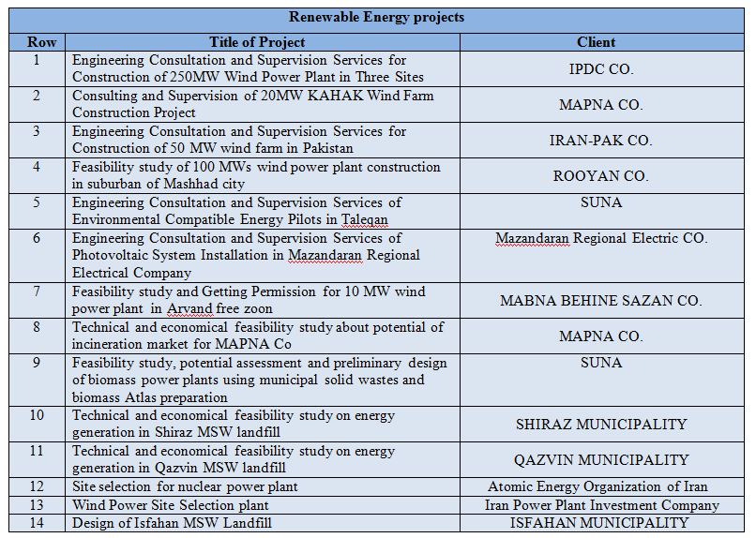756x538 pixels.
Task: Click the Qazvin MSW landfill project title
Action: (x=234, y=459)
